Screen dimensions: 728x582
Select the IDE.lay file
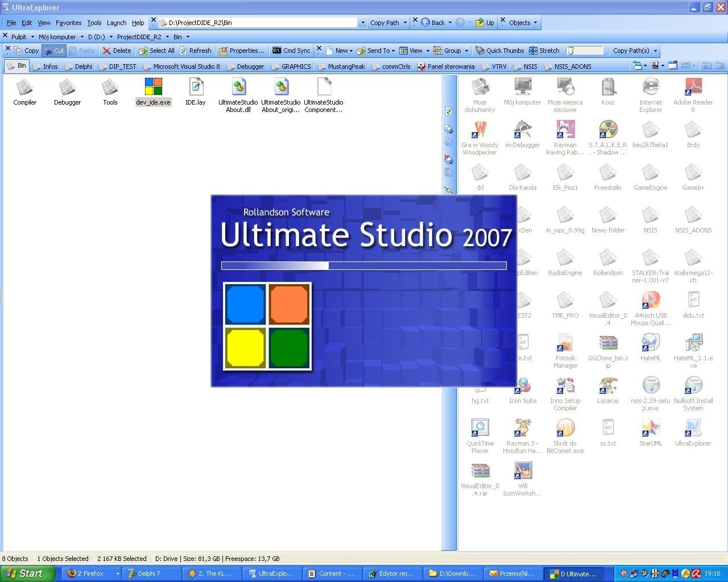click(196, 92)
